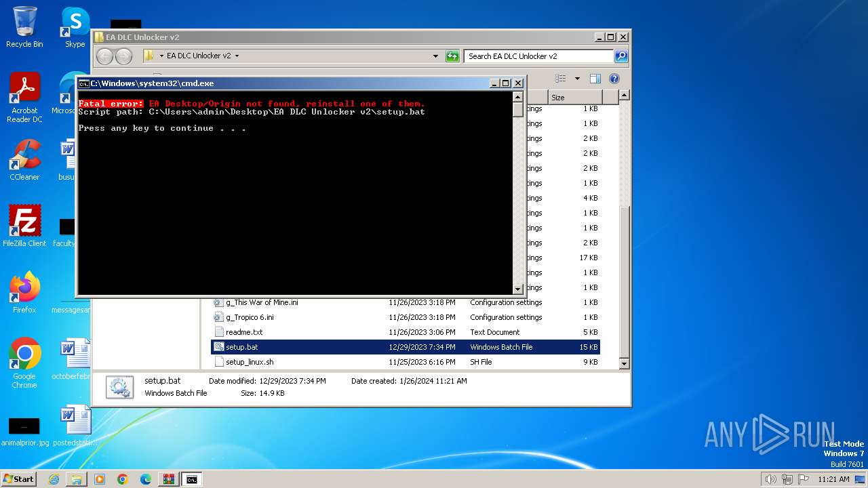Click the refresh button beside address bar
Viewport: 868px width, 488px height.
[x=452, y=56]
